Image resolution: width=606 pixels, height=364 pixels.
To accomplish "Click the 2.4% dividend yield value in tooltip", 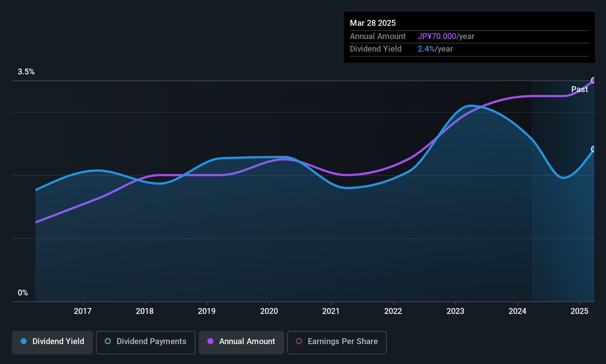I will tap(426, 49).
